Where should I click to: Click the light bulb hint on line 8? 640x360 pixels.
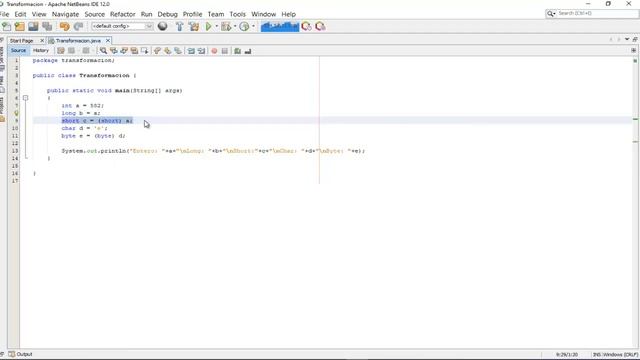(16, 113)
